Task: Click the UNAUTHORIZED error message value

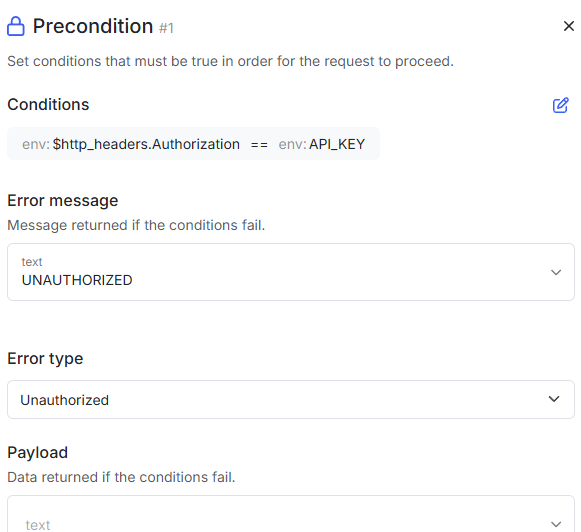Action: (77, 280)
